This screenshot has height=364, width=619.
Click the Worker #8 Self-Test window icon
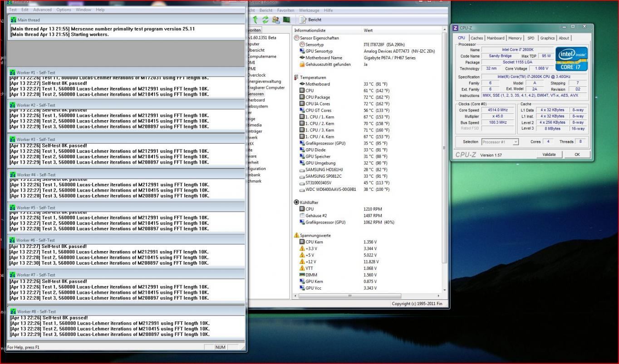tap(13, 311)
